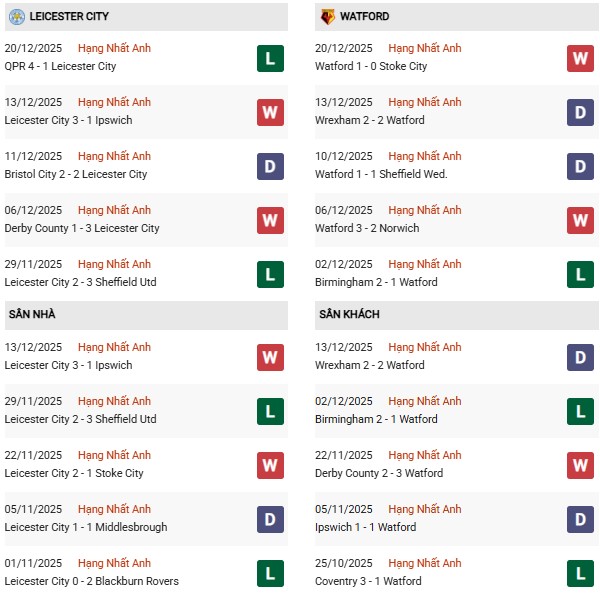Select the Leicester City team header
This screenshot has width=600, height=596.
70,17
